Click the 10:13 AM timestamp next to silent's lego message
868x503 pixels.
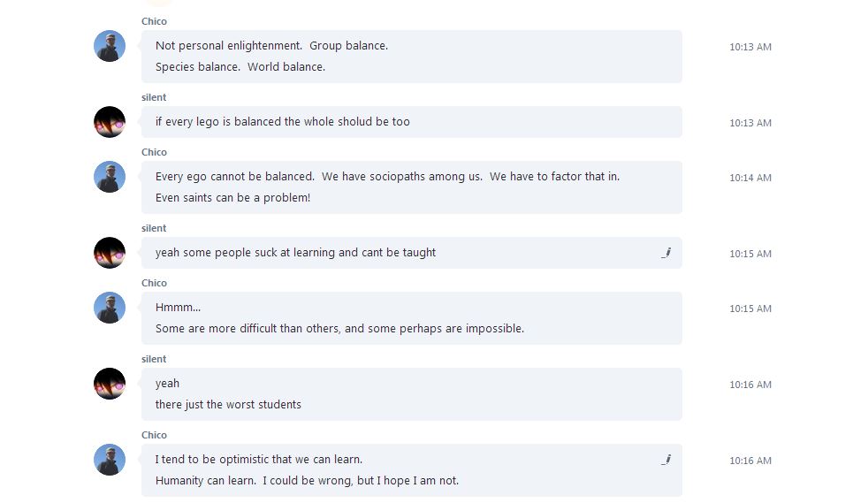tap(750, 123)
